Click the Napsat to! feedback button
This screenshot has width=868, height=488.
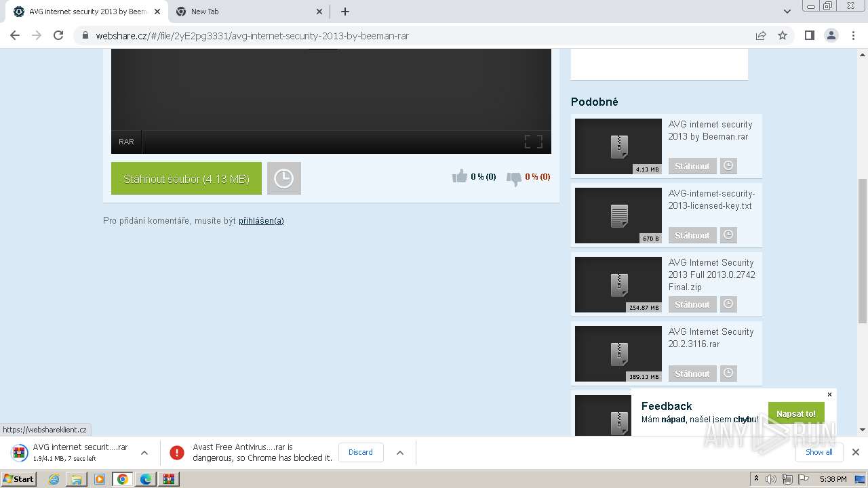(x=796, y=413)
